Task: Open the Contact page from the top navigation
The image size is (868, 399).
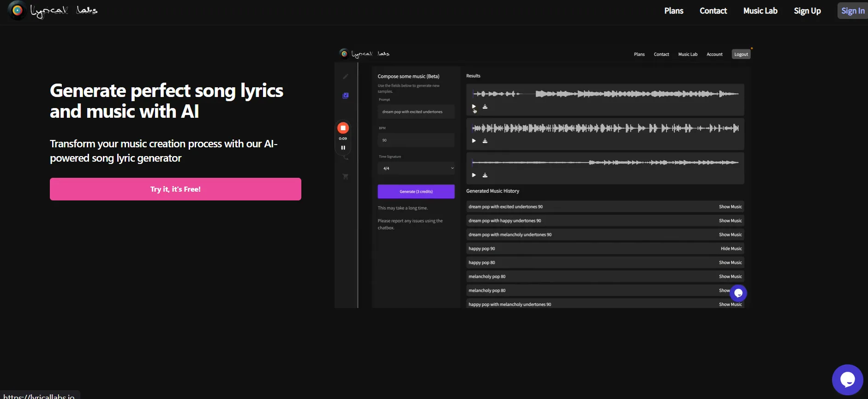Action: (713, 11)
